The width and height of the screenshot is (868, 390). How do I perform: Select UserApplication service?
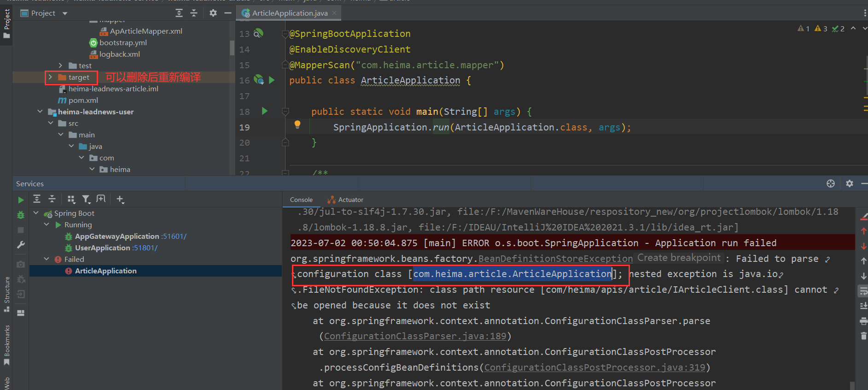pos(103,248)
